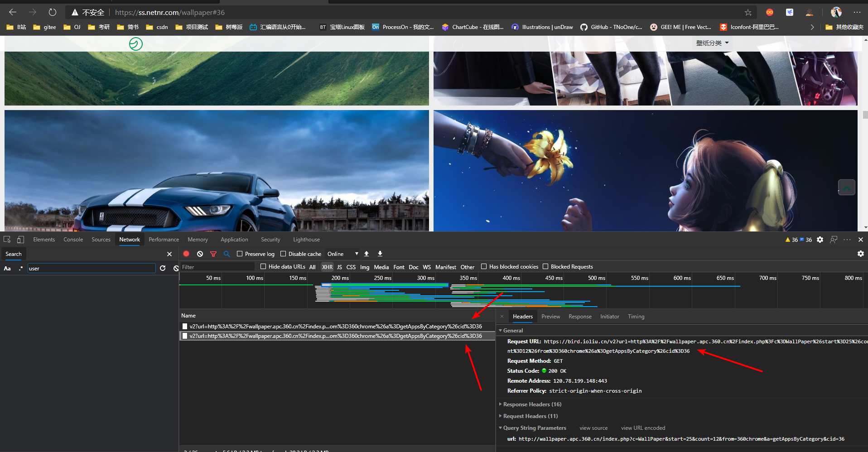868x452 pixels.
Task: Click the record network log button
Action: click(x=186, y=254)
